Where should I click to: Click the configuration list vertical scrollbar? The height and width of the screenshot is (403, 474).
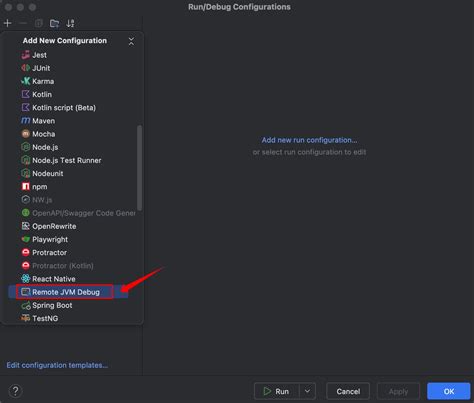point(139,168)
